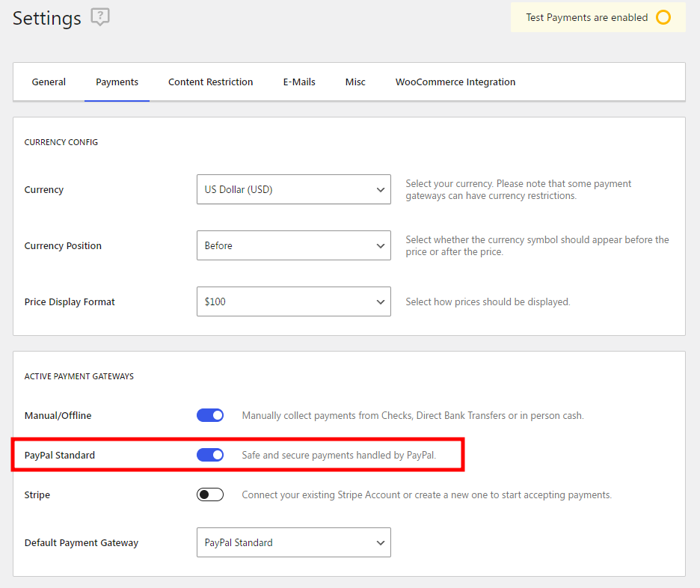Go to the E-Mails tab
700x588 pixels.
[x=299, y=82]
